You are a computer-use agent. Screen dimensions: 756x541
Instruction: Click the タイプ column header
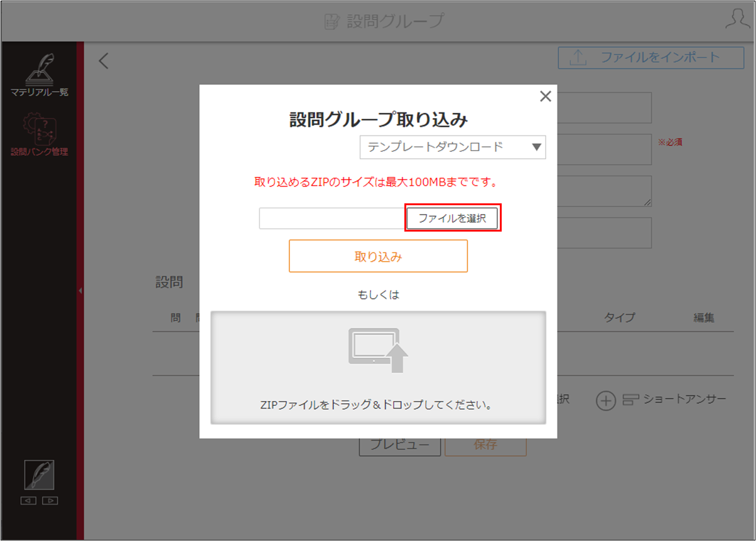(x=619, y=318)
